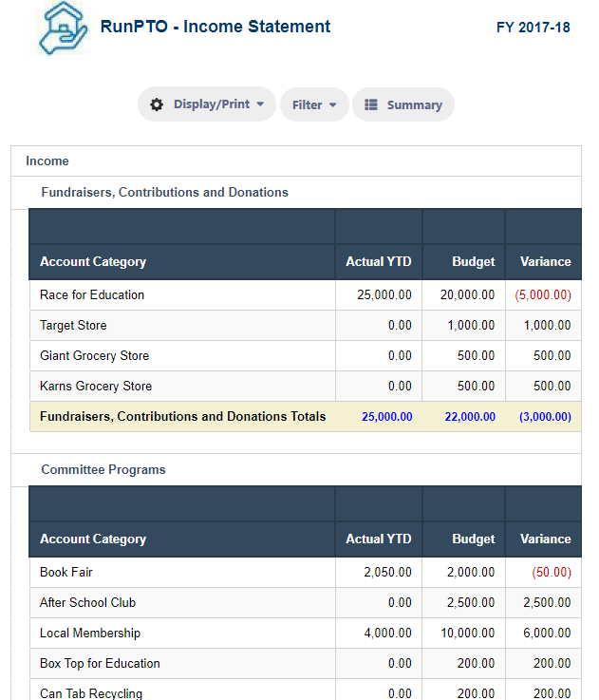Click the gear icon on Display/Print
The width and height of the screenshot is (599, 700).
(x=157, y=104)
